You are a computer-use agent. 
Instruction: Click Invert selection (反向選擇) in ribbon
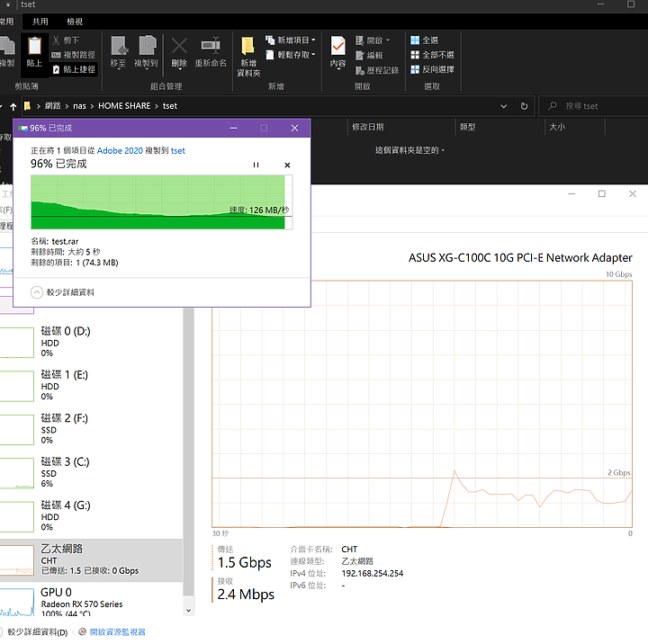(x=432, y=69)
